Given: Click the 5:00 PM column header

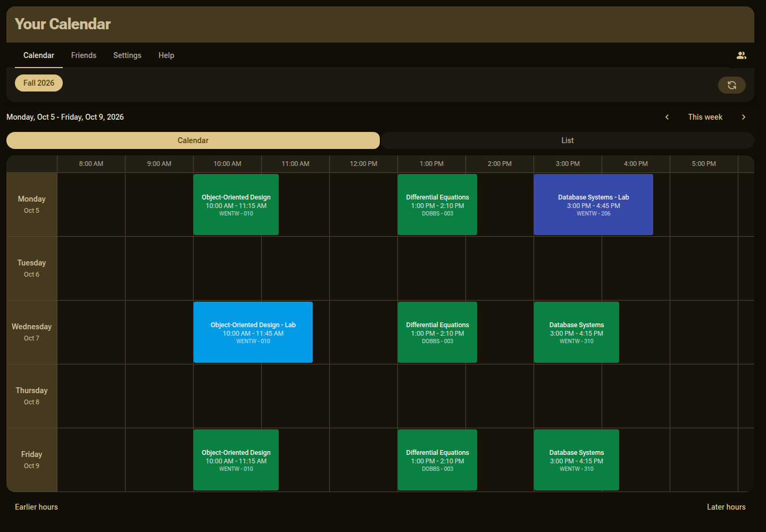Looking at the screenshot, I should [x=704, y=164].
